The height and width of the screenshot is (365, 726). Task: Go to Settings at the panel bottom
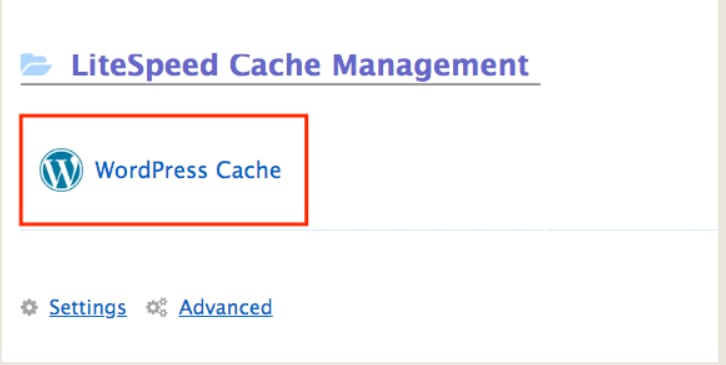coord(88,308)
